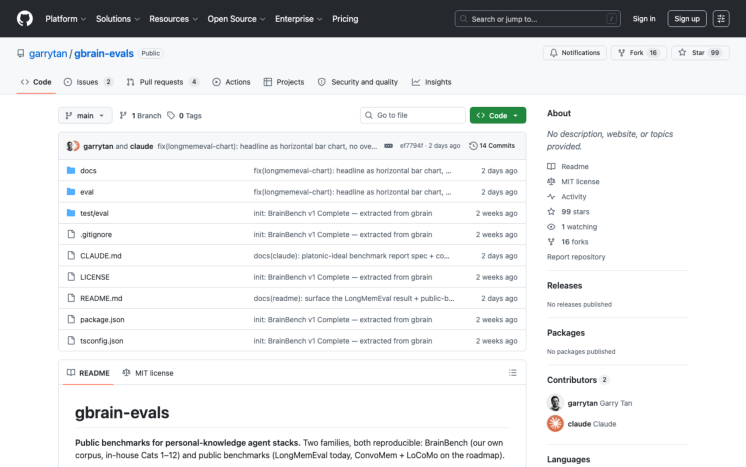Open commit hash ef7794f link

point(411,146)
